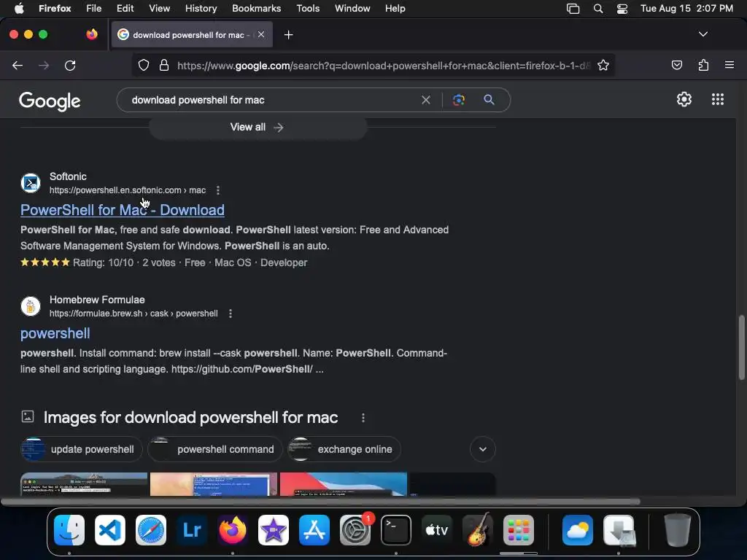Image resolution: width=747 pixels, height=560 pixels.
Task: Open more options for the Softonic result
Action: 218,190
